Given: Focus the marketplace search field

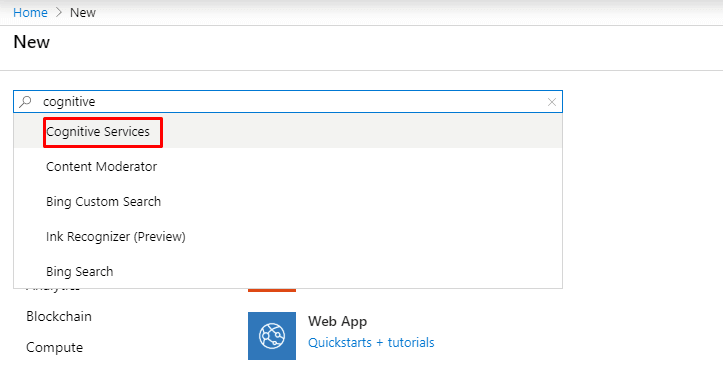Looking at the screenshot, I should point(288,101).
